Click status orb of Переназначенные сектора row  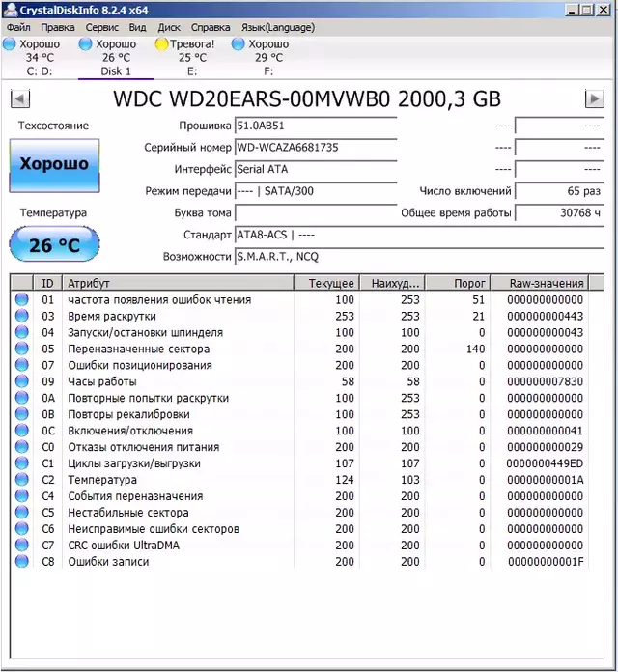(x=22, y=349)
